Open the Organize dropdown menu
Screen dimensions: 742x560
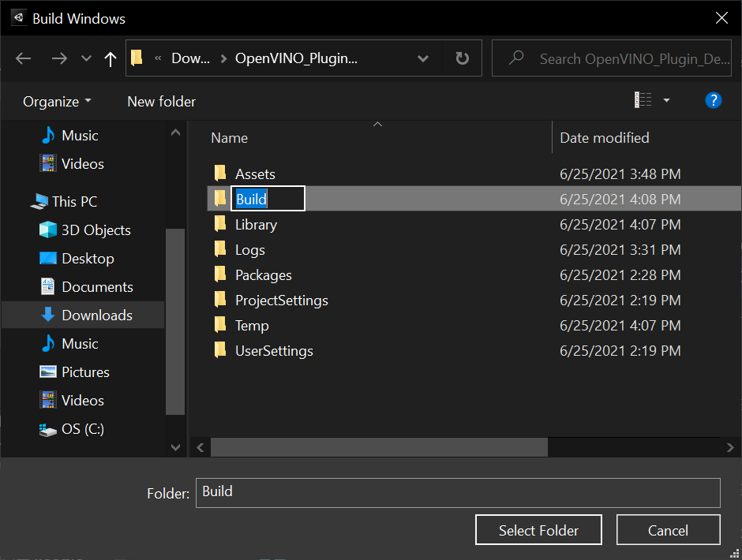(x=57, y=102)
